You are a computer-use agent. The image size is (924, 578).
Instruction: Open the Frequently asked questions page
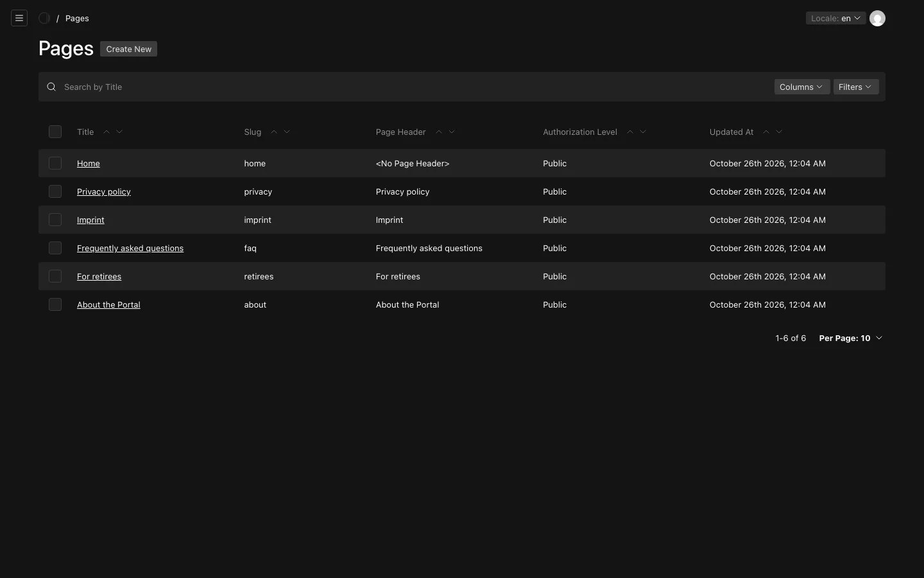(130, 249)
